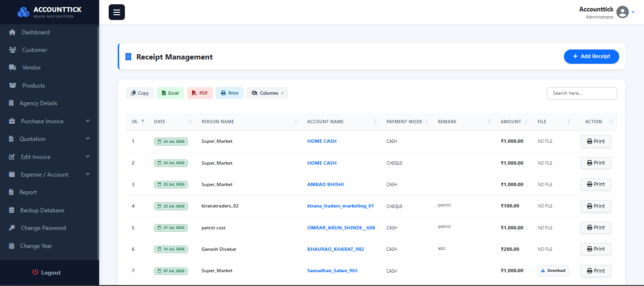Export the table to PDF
This screenshot has width=644, height=286.
(x=200, y=93)
